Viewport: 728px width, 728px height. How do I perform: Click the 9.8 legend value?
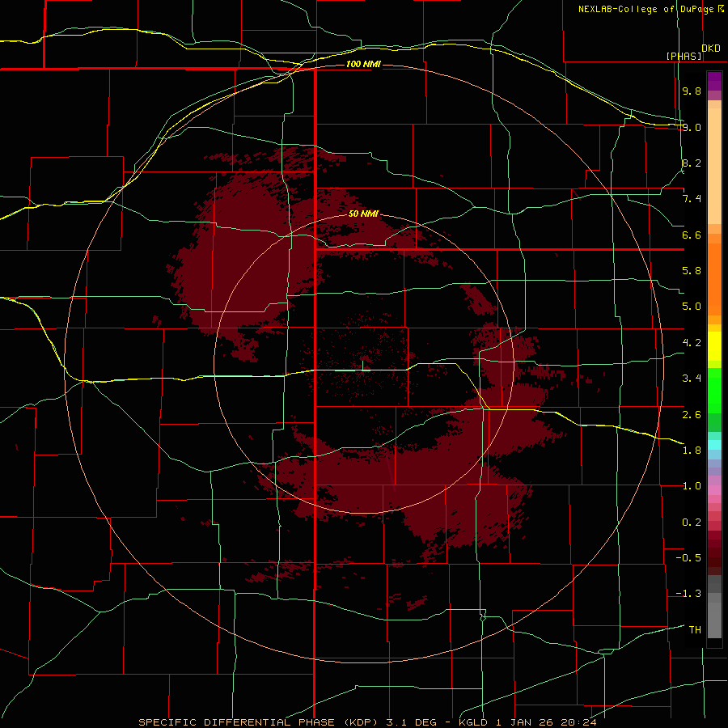coord(692,91)
